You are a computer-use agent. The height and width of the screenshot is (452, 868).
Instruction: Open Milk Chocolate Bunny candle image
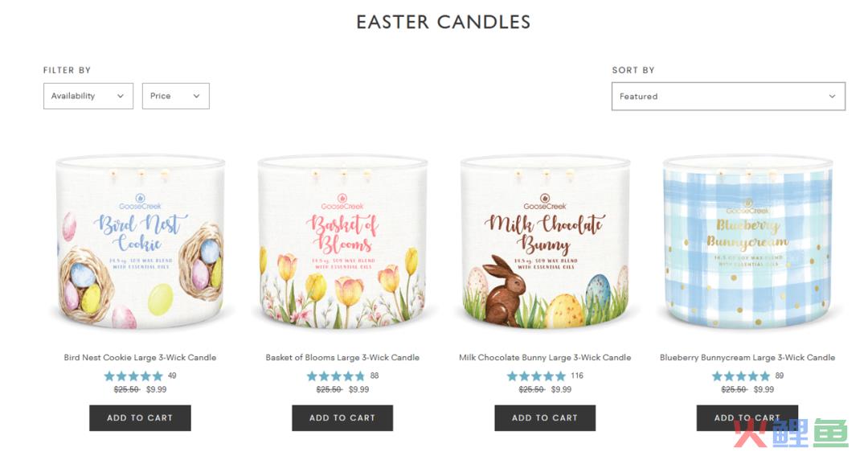(545, 242)
